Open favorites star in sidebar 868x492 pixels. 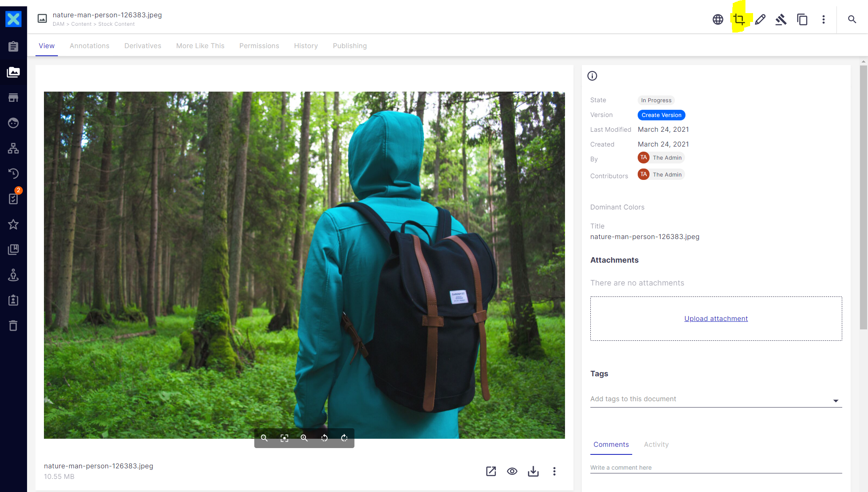[13, 224]
